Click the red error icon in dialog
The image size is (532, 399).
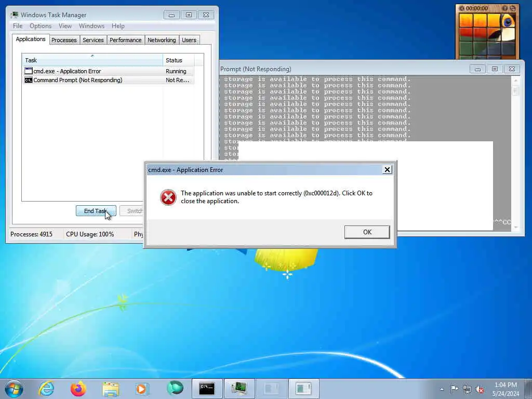click(x=168, y=197)
